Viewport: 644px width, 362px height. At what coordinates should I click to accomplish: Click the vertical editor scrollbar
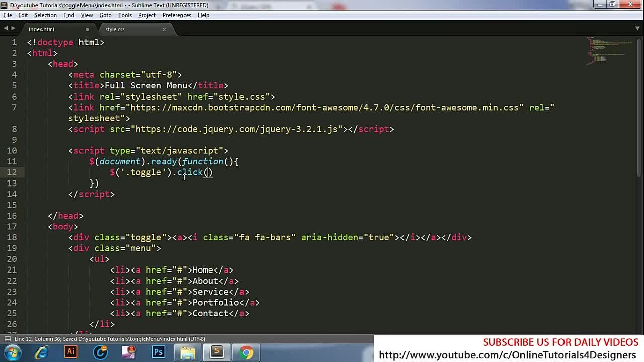[638, 107]
